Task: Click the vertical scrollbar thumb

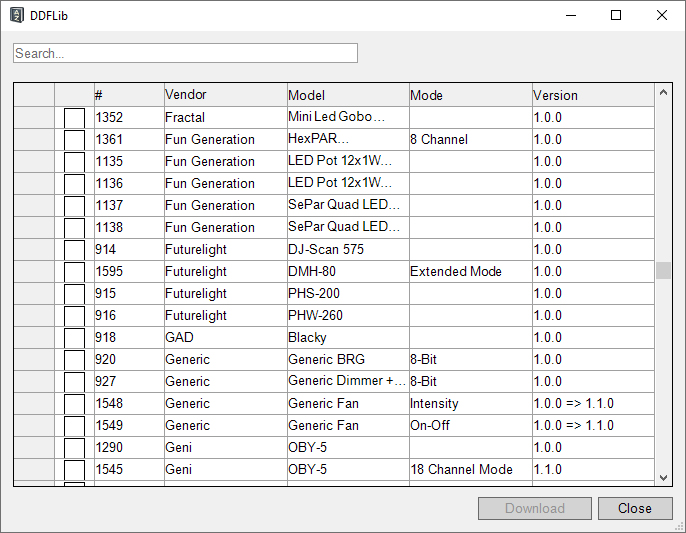Action: pos(663,271)
